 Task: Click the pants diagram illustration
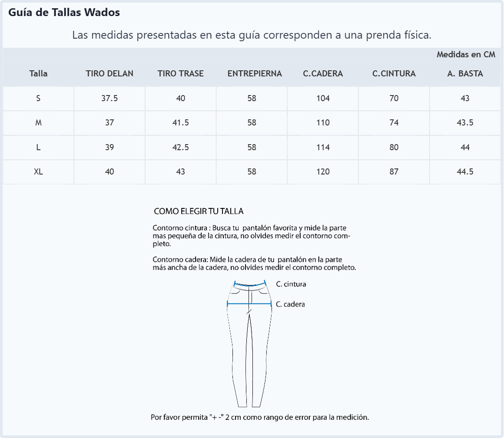point(249,344)
